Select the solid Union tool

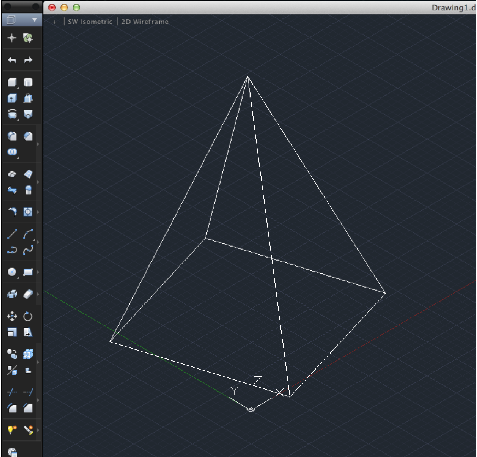point(12,136)
